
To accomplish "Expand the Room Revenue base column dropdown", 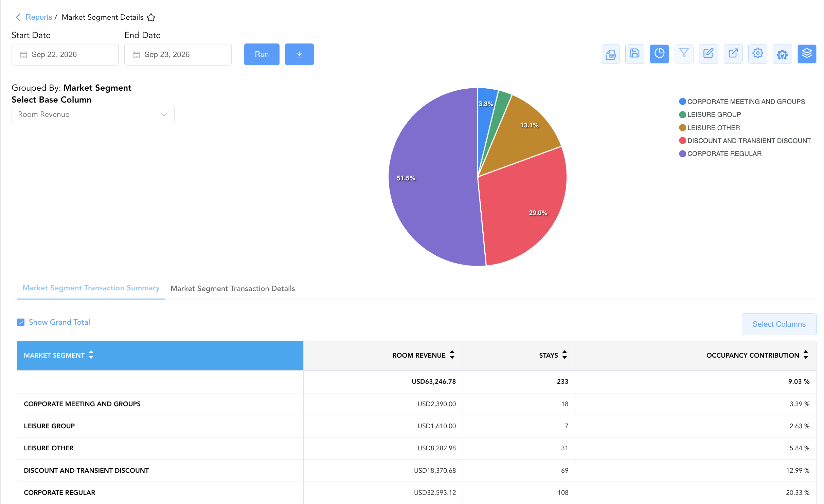I will click(93, 114).
